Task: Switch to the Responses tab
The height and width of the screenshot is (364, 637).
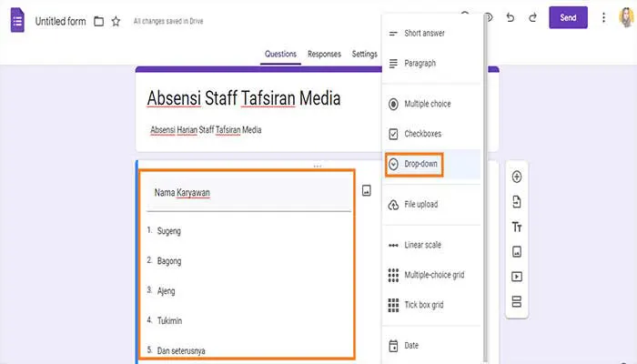Action: click(324, 54)
